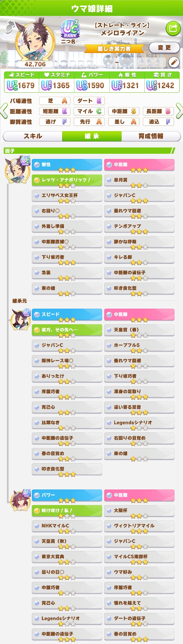Tap the 根性 flame icon
Screen dimensions: 183x644
[x=121, y=75]
